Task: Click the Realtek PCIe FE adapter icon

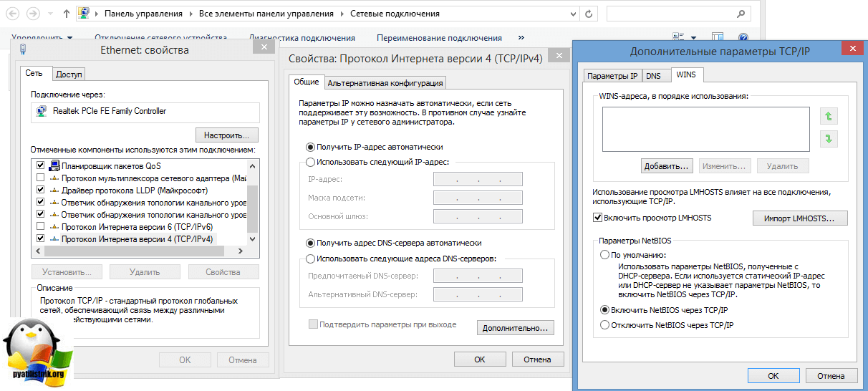Action: pyautogui.click(x=42, y=111)
